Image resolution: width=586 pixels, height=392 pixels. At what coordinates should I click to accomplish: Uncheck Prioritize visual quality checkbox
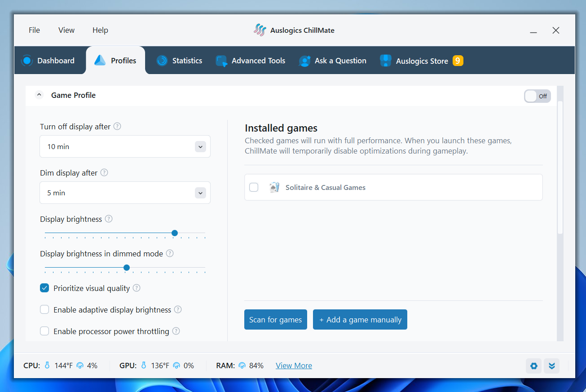point(44,288)
